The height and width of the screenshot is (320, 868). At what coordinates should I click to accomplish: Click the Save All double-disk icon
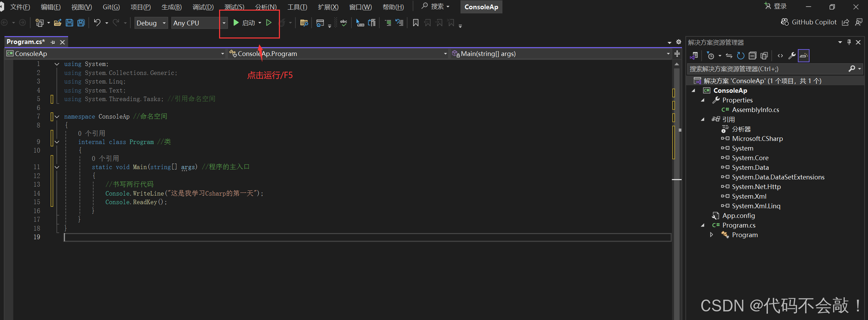coord(81,23)
